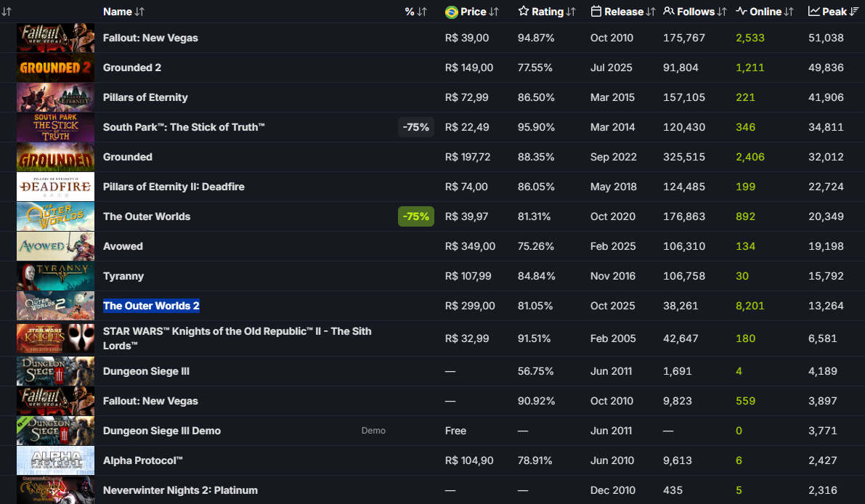865x504 pixels.
Task: Open the Neverwinter Nights 2: Platinum link
Action: [180, 490]
